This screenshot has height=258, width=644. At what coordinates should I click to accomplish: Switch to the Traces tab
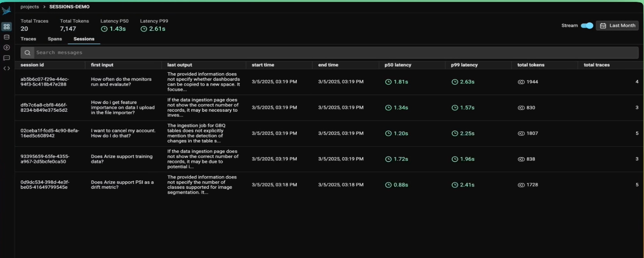point(28,39)
